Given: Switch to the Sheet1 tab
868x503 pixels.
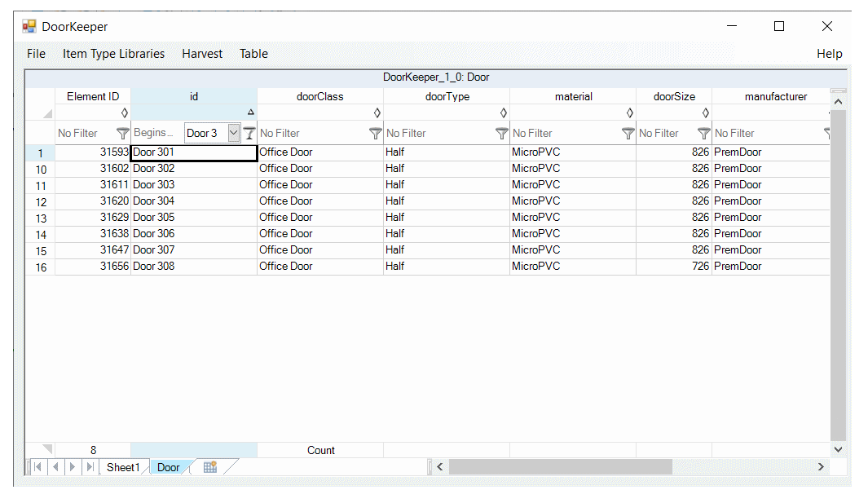Looking at the screenshot, I should pyautogui.click(x=123, y=467).
